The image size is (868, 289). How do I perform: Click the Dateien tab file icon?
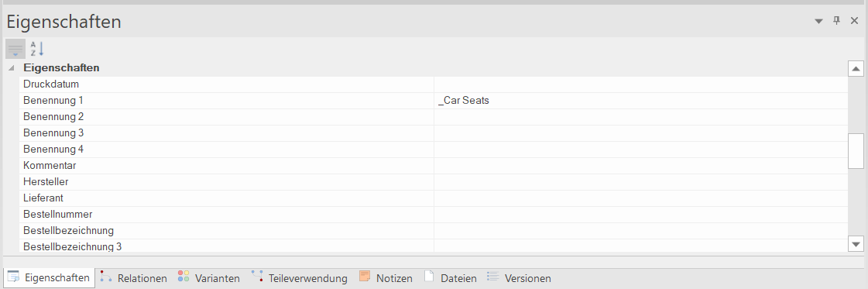428,277
